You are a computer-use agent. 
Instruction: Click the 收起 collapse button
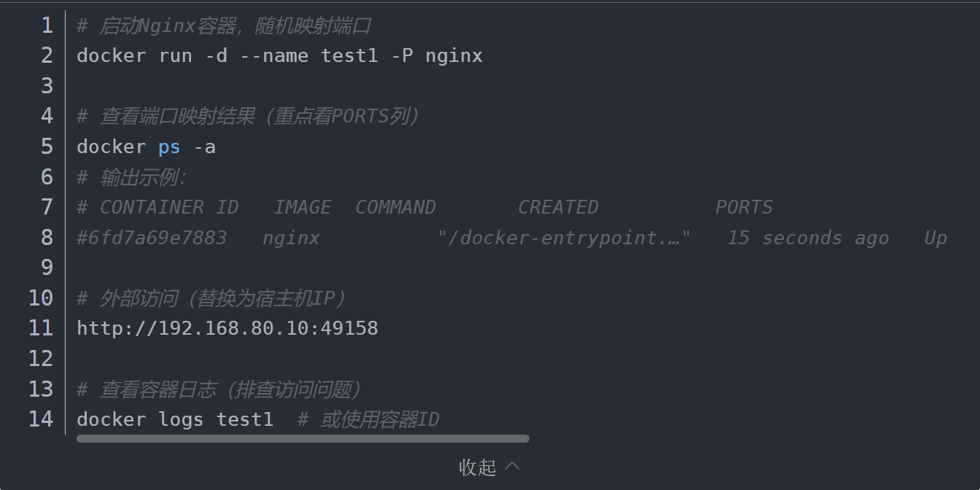click(x=478, y=467)
